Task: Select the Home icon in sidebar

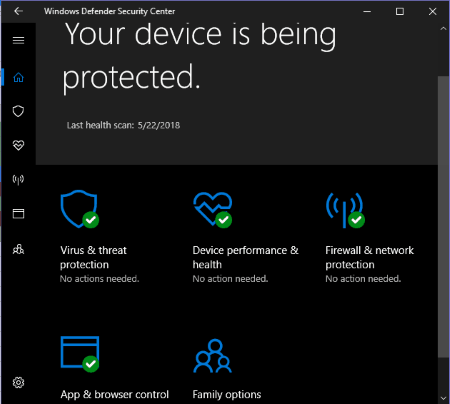Action: [x=18, y=77]
